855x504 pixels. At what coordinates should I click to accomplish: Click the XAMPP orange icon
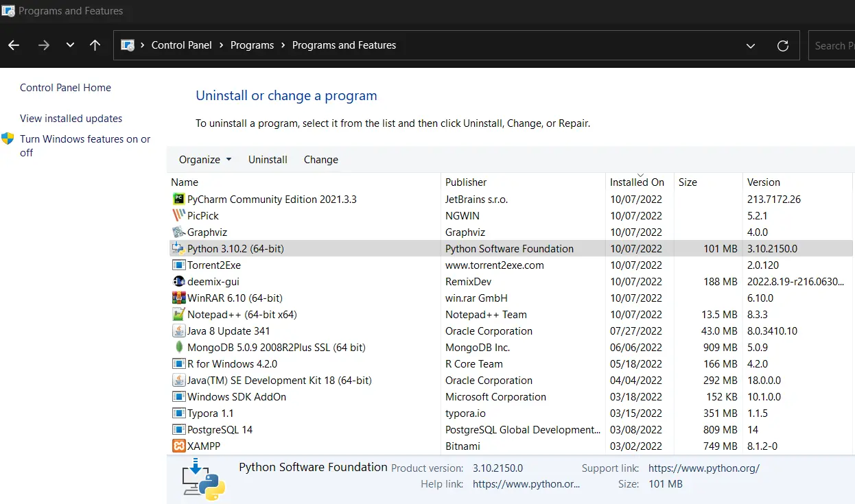[x=178, y=446]
